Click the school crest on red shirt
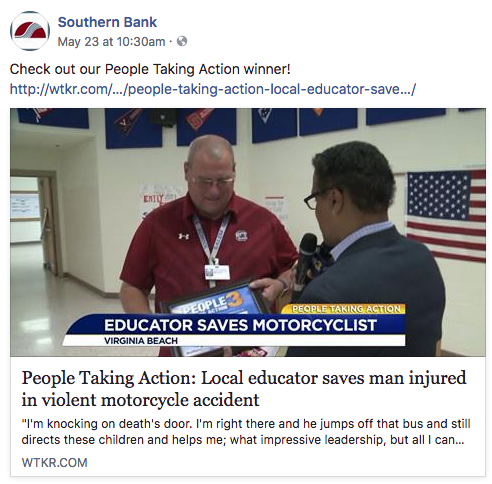The width and height of the screenshot is (492, 484). pyautogui.click(x=241, y=236)
